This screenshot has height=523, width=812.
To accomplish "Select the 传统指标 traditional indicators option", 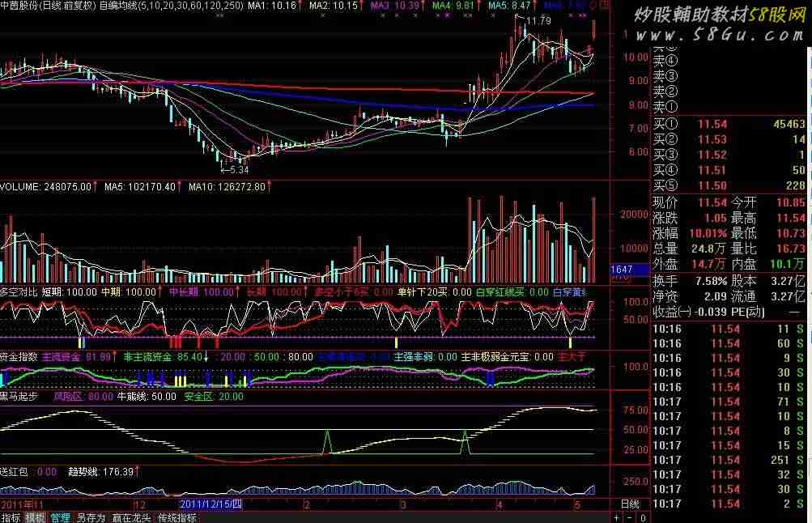I will click(x=177, y=517).
